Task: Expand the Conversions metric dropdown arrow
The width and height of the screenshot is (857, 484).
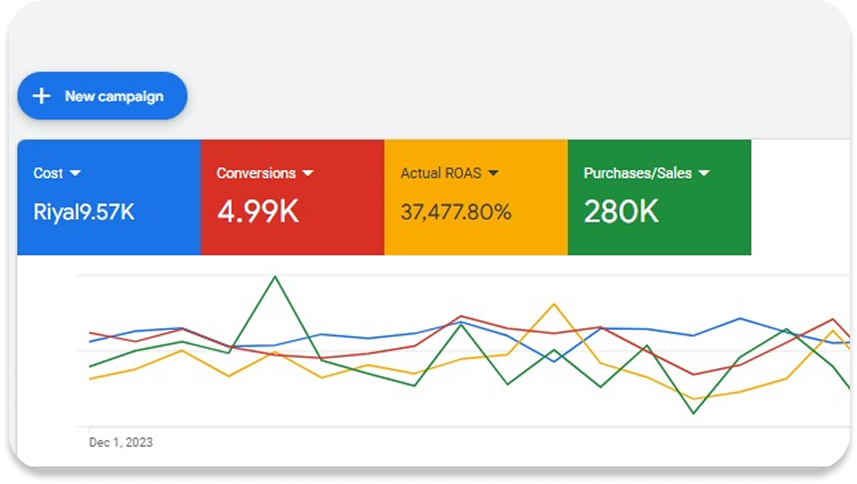Action: pyautogui.click(x=308, y=173)
